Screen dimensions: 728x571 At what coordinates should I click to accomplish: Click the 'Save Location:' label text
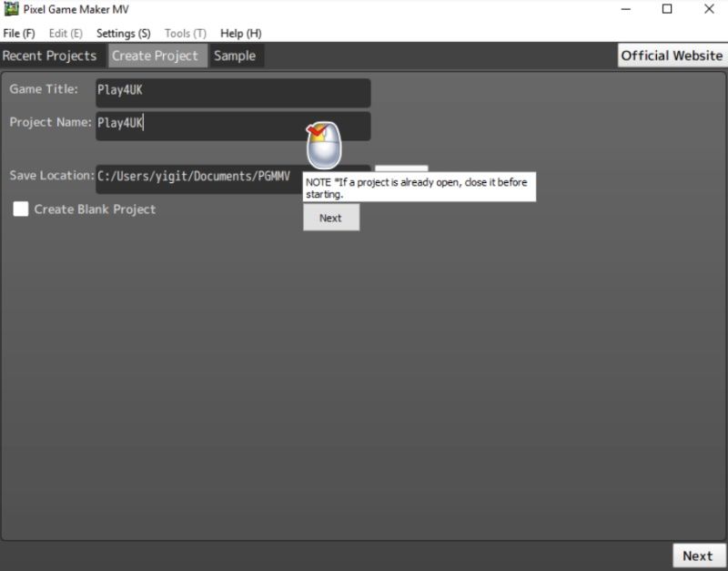pos(52,176)
